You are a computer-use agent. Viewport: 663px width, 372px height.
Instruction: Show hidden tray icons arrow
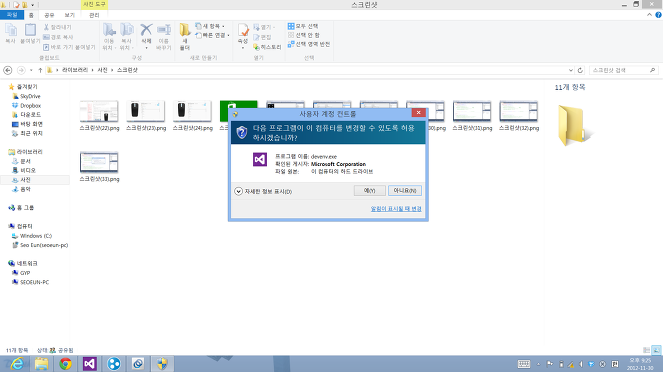click(538, 364)
